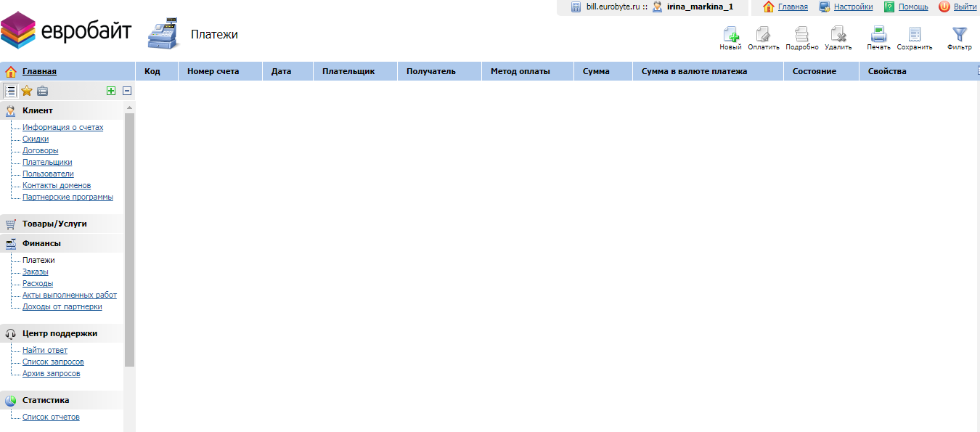This screenshot has height=432, width=980.
Task: Click the house icon beside Главная in sidebar
Action: (x=11, y=71)
